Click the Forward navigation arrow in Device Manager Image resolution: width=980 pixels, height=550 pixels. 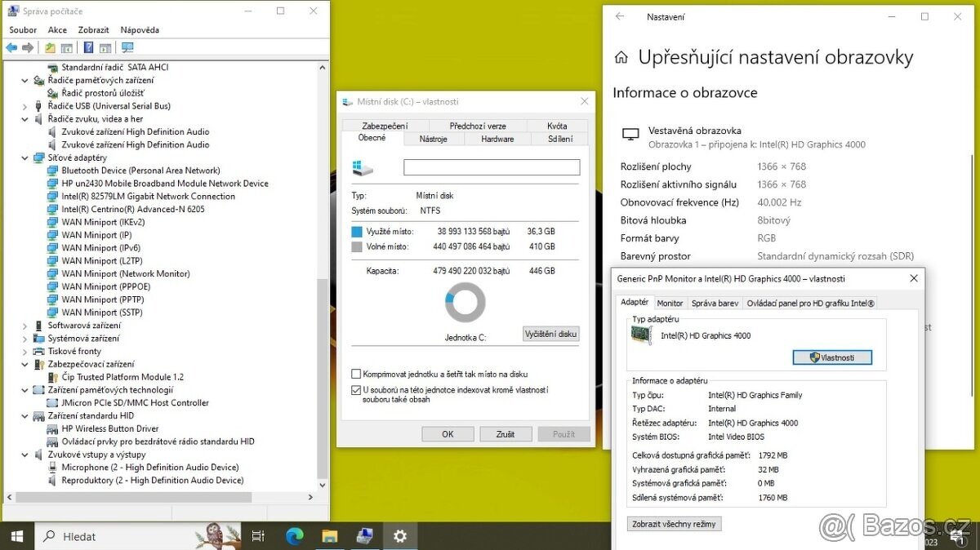click(26, 47)
